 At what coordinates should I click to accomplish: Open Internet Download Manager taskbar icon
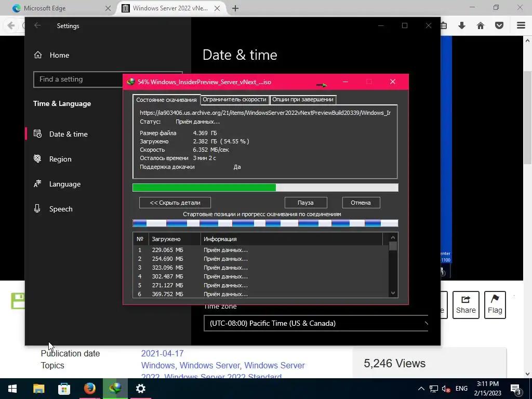point(115,389)
